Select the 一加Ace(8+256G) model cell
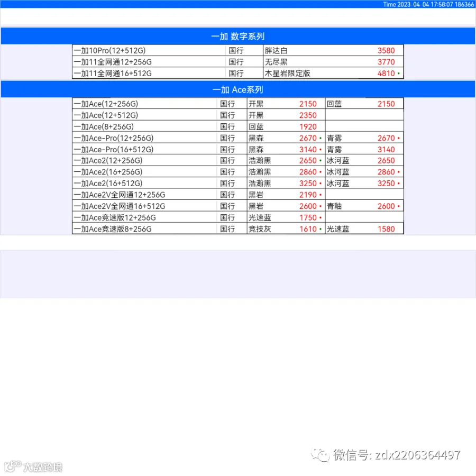Viewport: 476px width, 476px height. (144, 126)
